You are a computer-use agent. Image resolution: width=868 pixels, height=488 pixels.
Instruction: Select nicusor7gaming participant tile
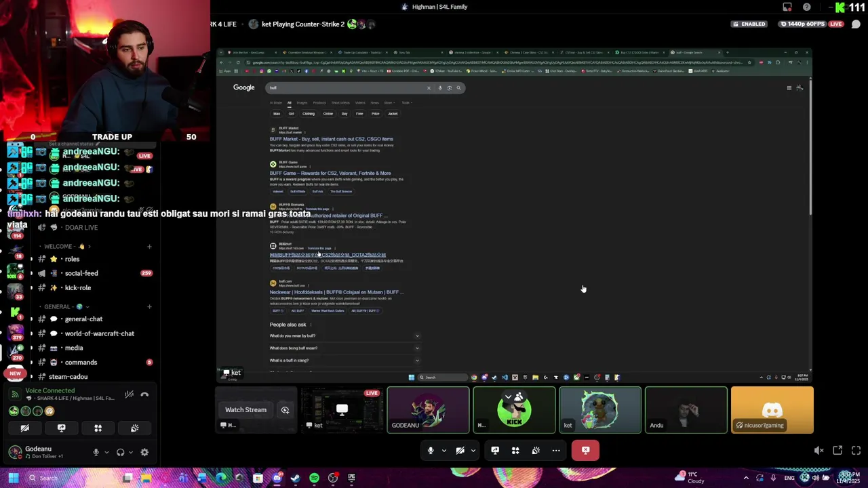pyautogui.click(x=772, y=409)
